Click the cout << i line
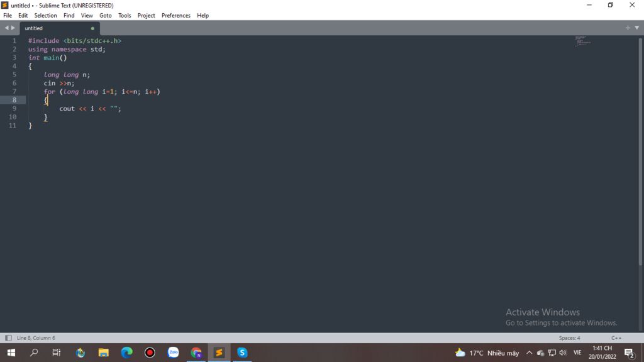The height and width of the screenshot is (362, 644). tap(90, 108)
